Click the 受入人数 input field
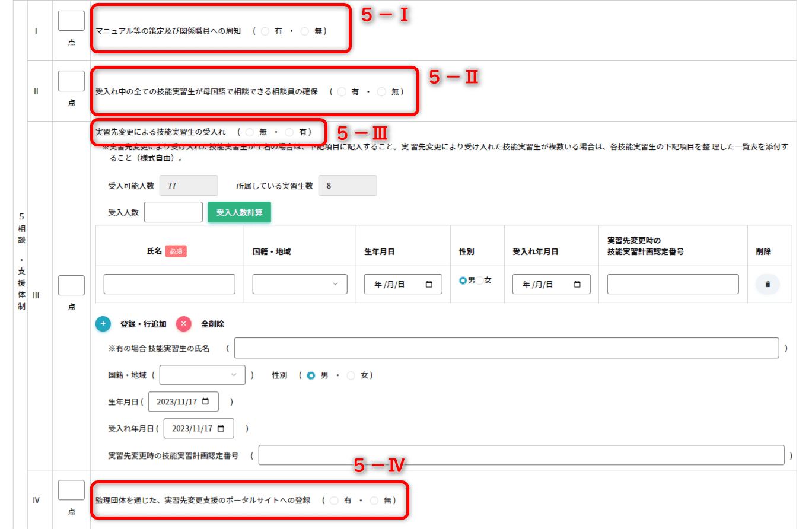The width and height of the screenshot is (812, 529). [x=173, y=212]
